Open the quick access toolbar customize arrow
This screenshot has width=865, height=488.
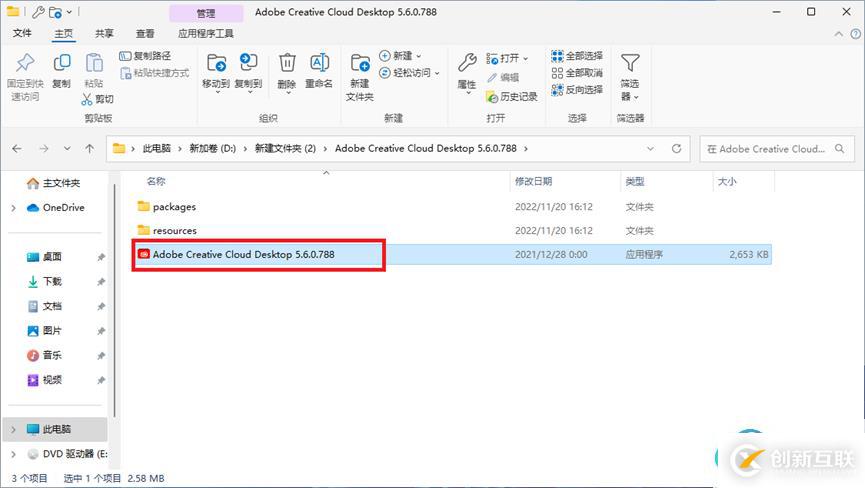69,12
